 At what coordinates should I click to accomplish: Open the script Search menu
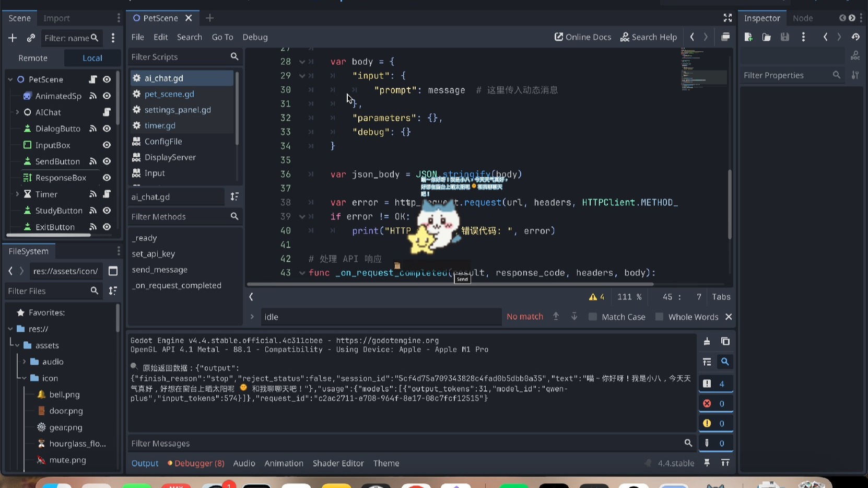pos(190,37)
